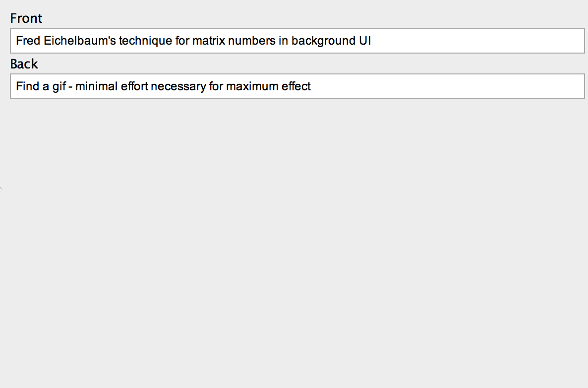The image size is (588, 388).
Task: Click the word "minimal" in Back field
Action: (96, 86)
